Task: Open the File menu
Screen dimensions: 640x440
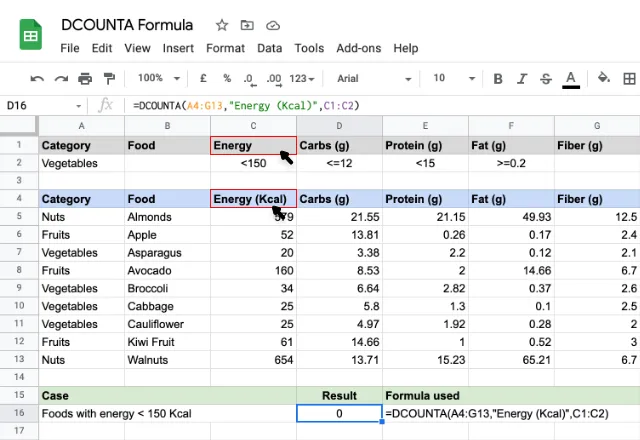Action: pos(70,48)
